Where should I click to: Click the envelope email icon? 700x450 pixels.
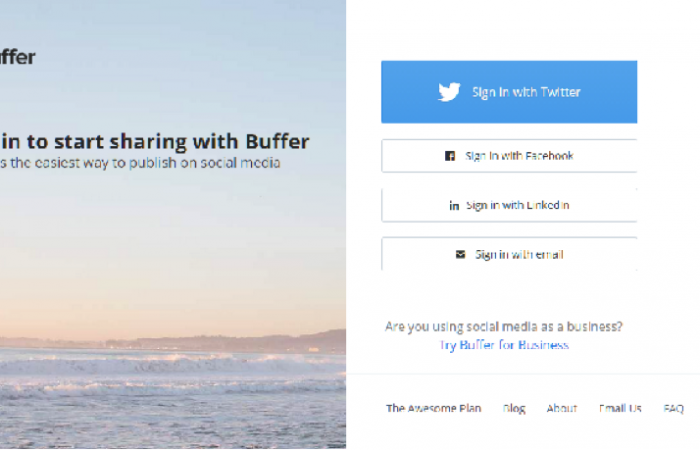click(x=460, y=254)
